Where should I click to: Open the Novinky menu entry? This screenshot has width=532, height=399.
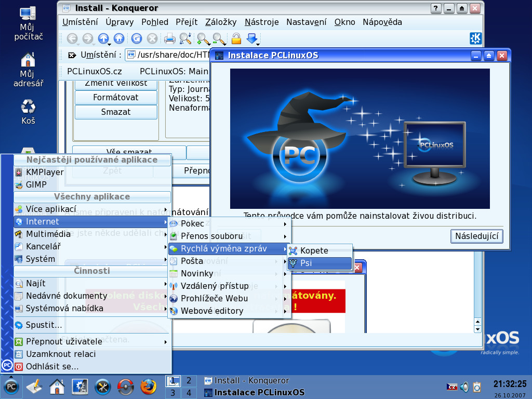(230, 274)
